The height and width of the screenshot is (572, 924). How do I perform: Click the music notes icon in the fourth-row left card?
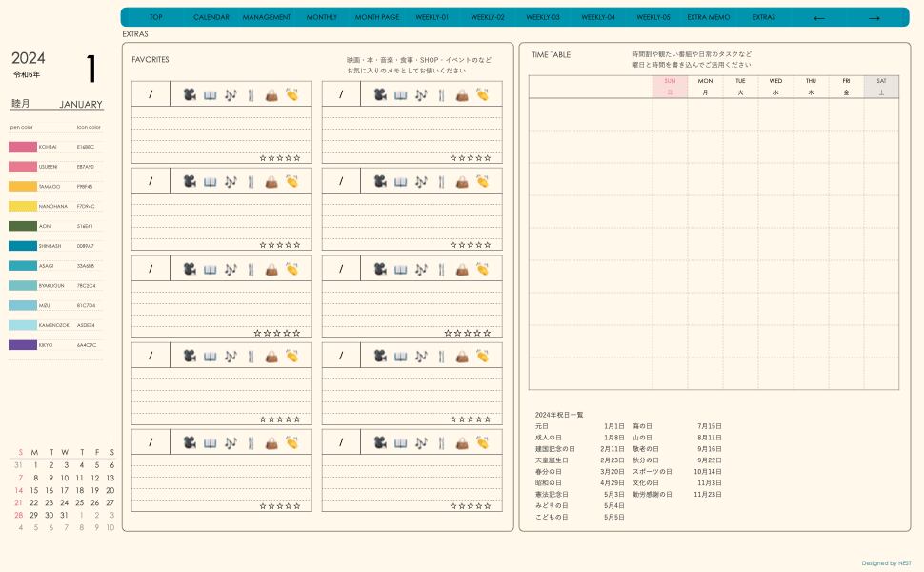click(231, 356)
